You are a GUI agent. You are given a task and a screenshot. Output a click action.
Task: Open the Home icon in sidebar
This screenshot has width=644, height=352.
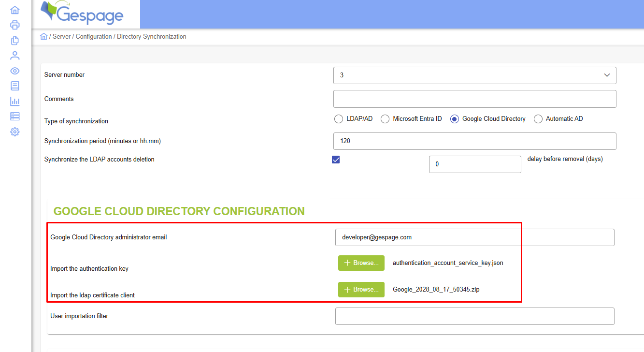pyautogui.click(x=15, y=10)
